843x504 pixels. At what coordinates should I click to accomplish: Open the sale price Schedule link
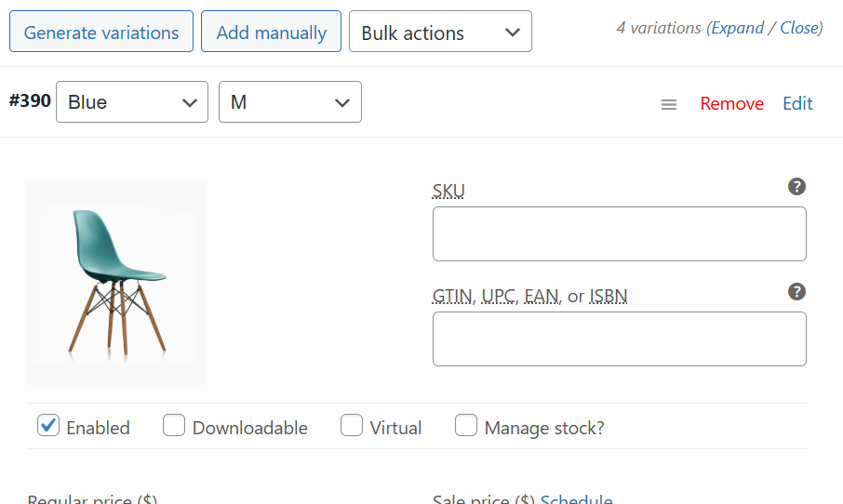pos(576,499)
